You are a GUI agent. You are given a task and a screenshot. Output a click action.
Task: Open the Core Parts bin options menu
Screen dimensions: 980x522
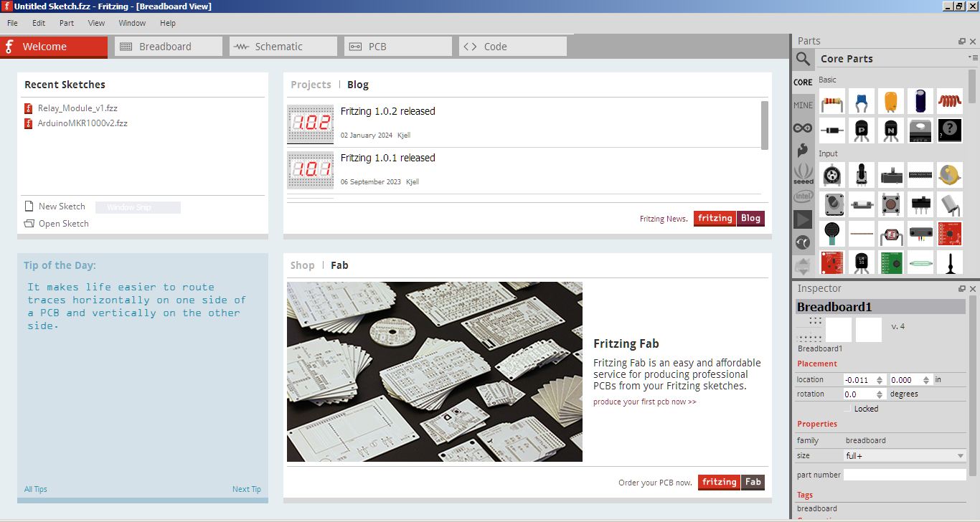click(x=972, y=57)
